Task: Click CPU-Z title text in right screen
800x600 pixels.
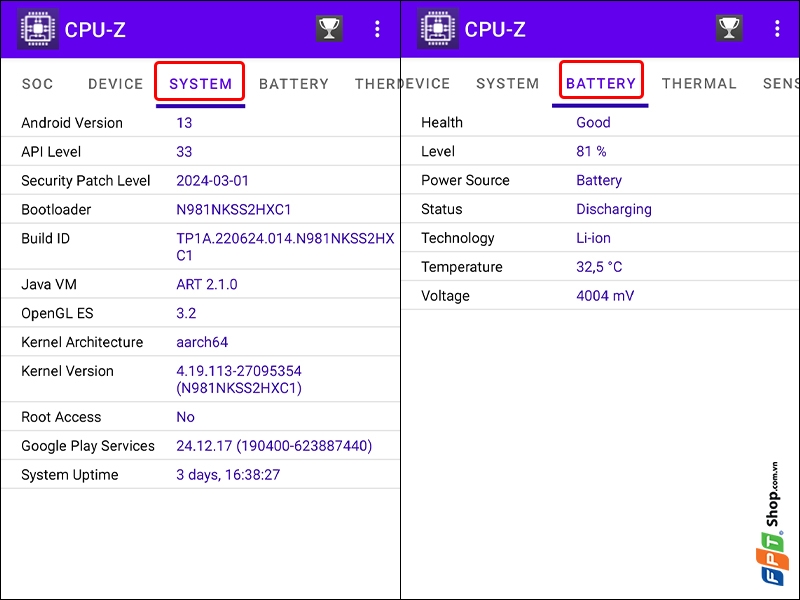Action: [x=495, y=30]
